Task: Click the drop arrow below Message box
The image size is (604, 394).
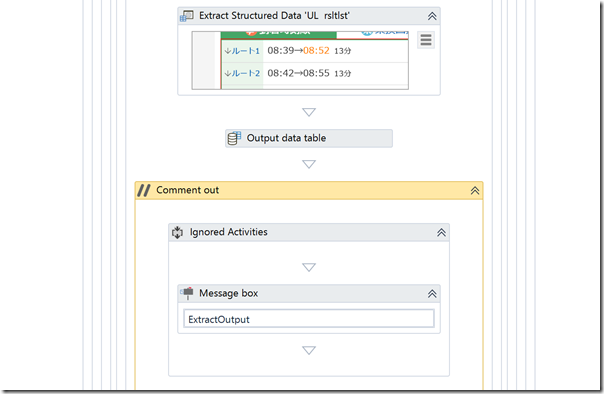Action: coord(309,350)
